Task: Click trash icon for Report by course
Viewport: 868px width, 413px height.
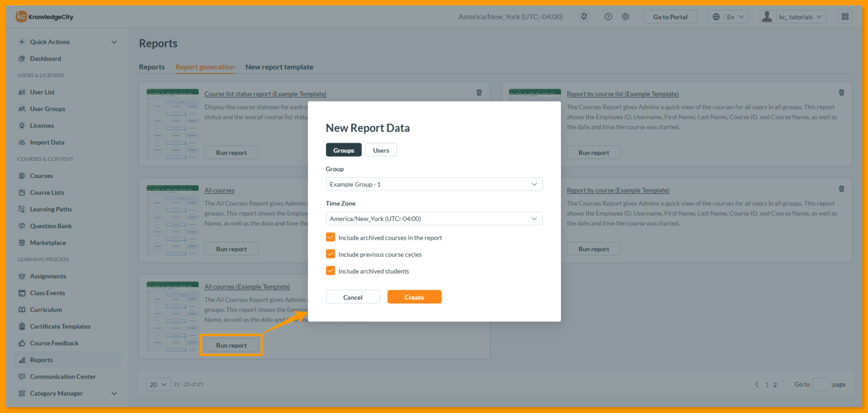Action: 841,189
